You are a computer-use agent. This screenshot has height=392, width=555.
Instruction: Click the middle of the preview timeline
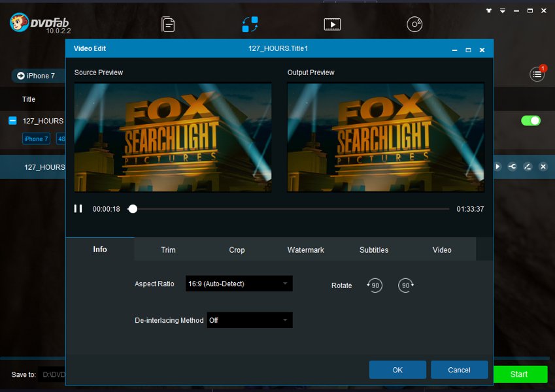(x=288, y=208)
